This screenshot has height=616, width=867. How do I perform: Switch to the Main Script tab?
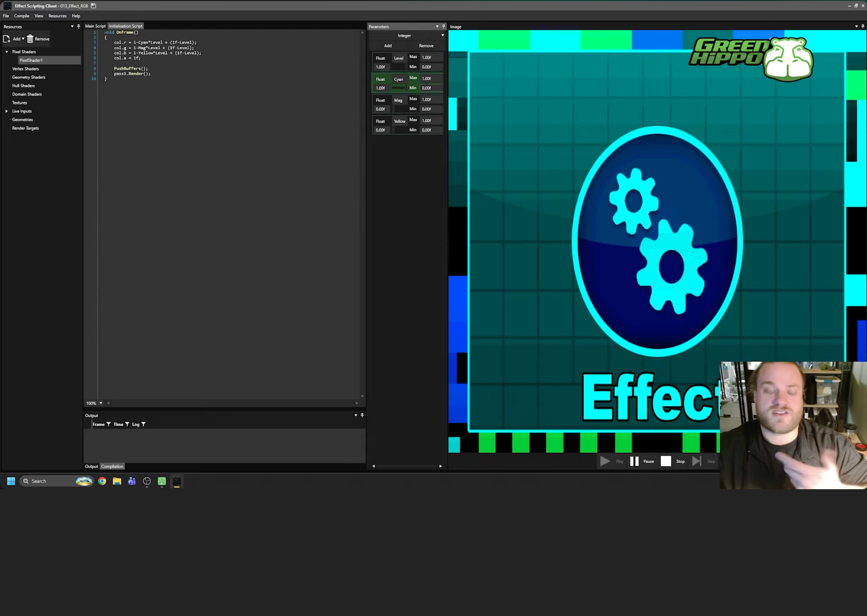95,26
